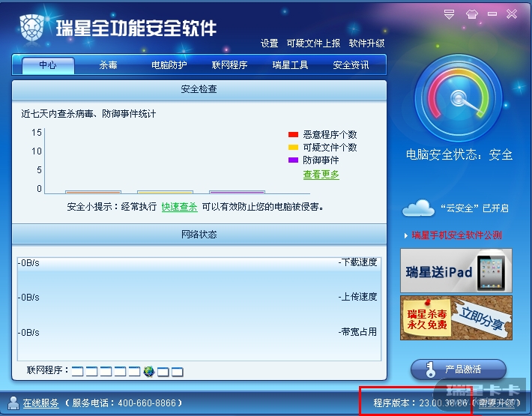The height and width of the screenshot is (416, 532).
Task: Click red 恶意程序个数 legend swatch
Action: pos(293,135)
